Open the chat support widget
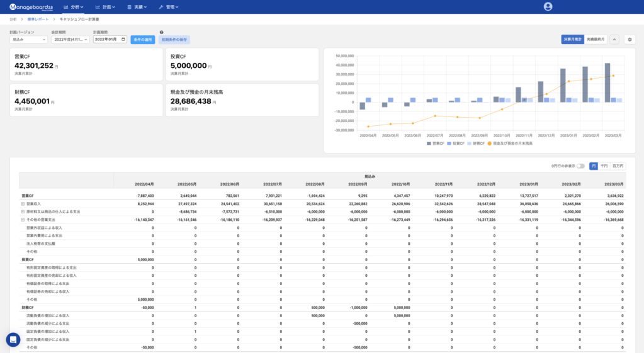This screenshot has width=644, height=353. pos(13,339)
